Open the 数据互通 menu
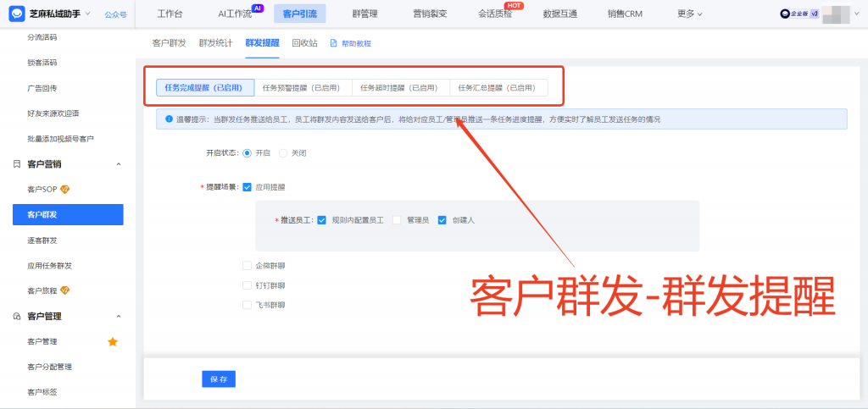The image size is (868, 409). [560, 14]
